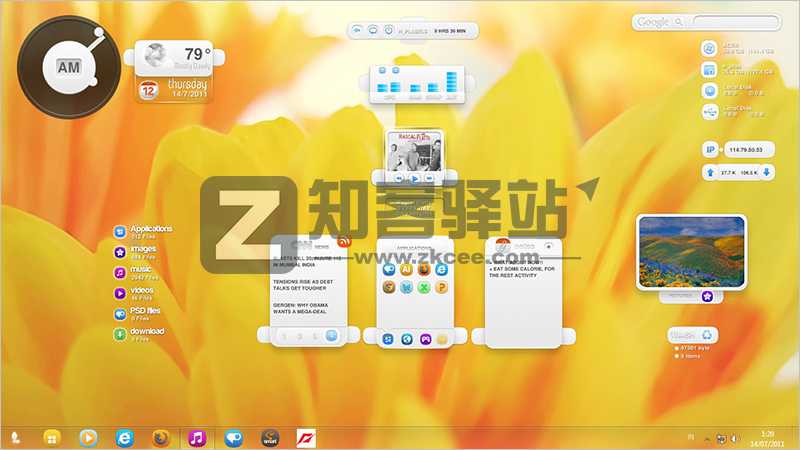Click the taskbar clock showing the date
The image size is (800, 450).
tap(767, 439)
